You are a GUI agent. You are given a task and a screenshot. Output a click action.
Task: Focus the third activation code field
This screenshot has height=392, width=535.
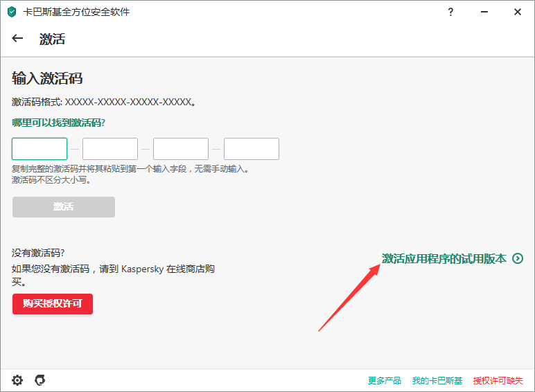[x=181, y=149]
